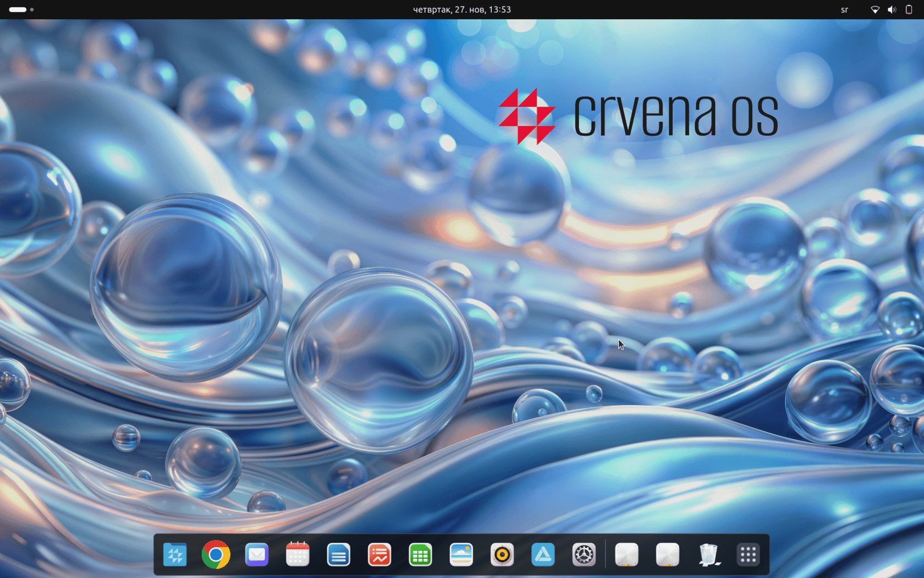Open the second mounted drive in dock
The height and width of the screenshot is (578, 924).
[668, 555]
